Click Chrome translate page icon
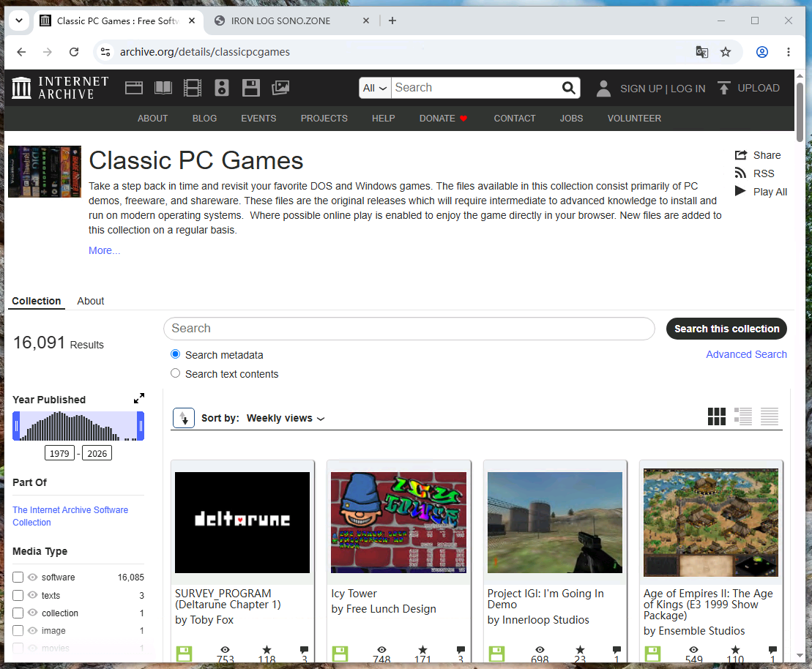 click(701, 52)
